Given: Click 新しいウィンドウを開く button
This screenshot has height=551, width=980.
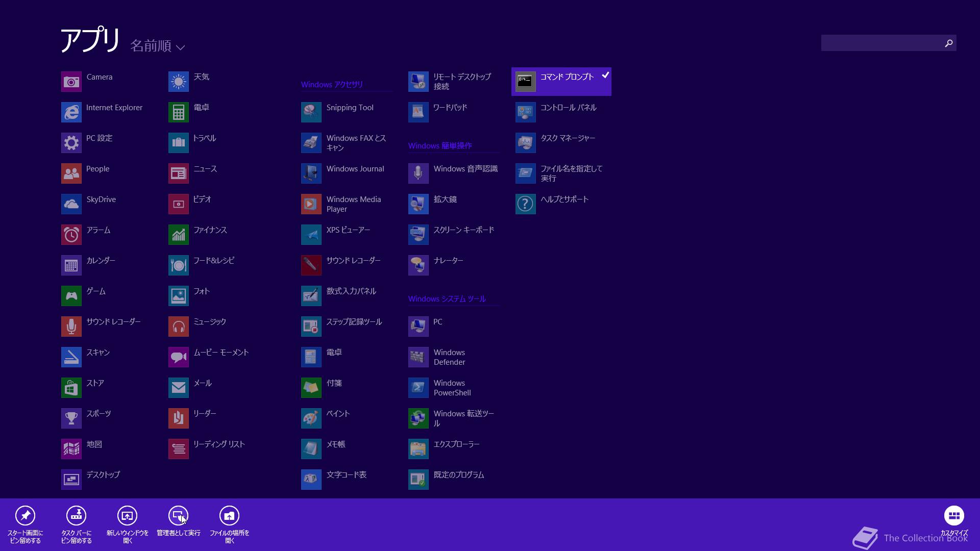Looking at the screenshot, I should point(127,525).
